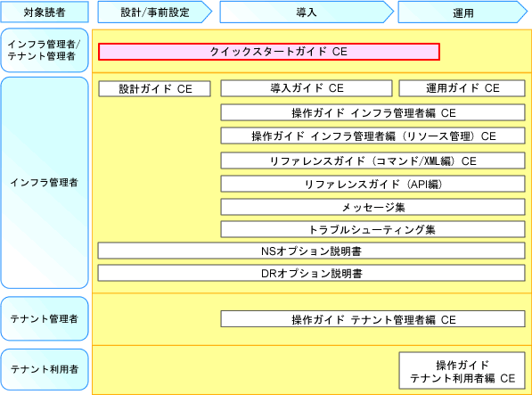Click 操作ガイド テナント管理者編 CE
The image size is (532, 395).
point(372,319)
